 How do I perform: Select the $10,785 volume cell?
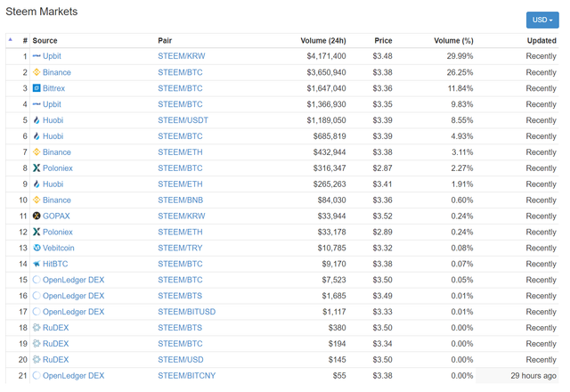pos(331,248)
